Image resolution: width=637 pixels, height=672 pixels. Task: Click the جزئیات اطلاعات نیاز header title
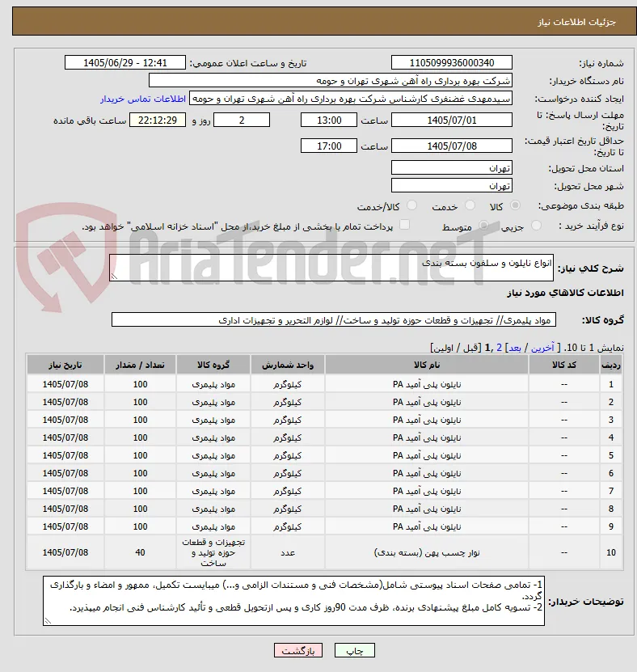576,22
